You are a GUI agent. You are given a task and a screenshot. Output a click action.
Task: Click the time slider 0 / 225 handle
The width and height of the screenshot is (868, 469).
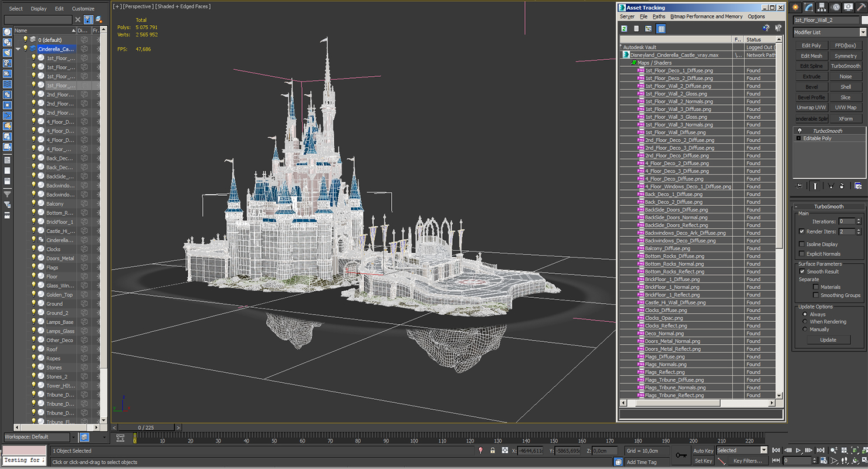pos(147,427)
